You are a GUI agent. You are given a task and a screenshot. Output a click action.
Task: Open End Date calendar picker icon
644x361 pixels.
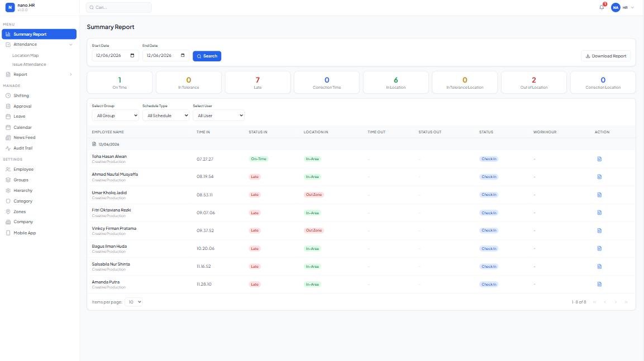(183, 55)
